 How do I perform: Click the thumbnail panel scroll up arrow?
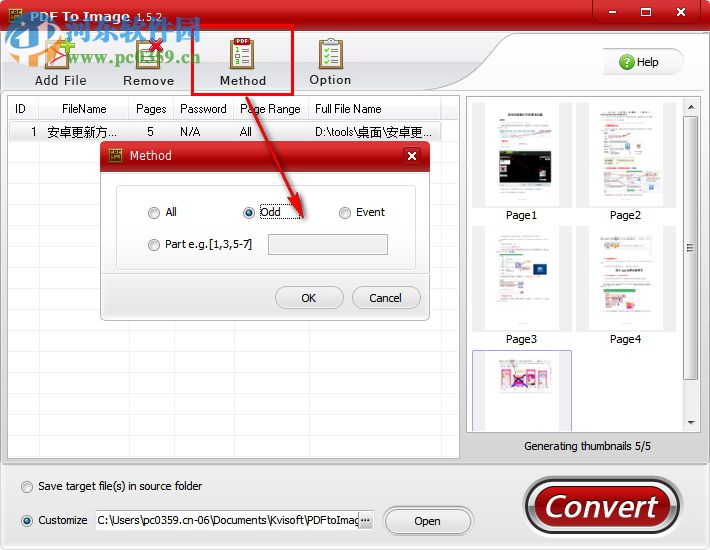tap(691, 107)
